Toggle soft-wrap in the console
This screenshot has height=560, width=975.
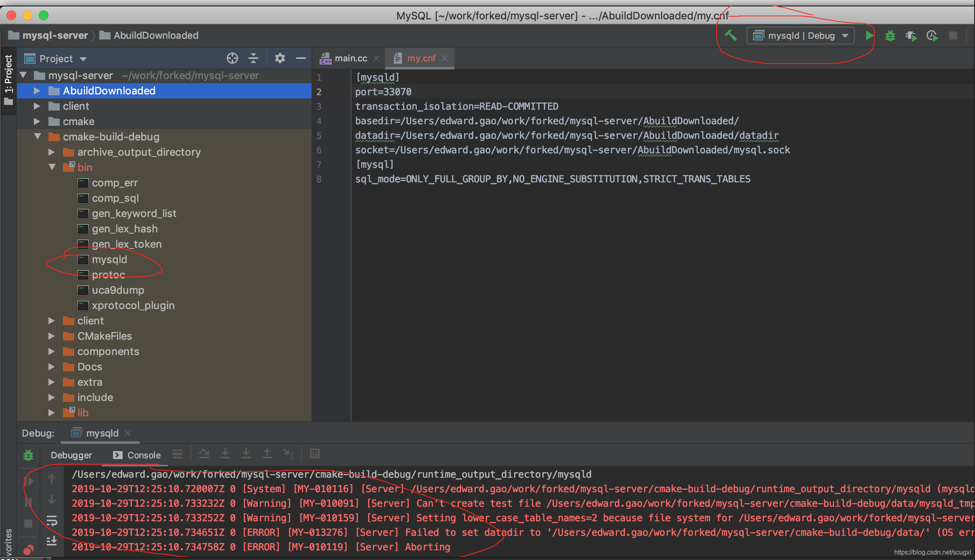coord(52,521)
